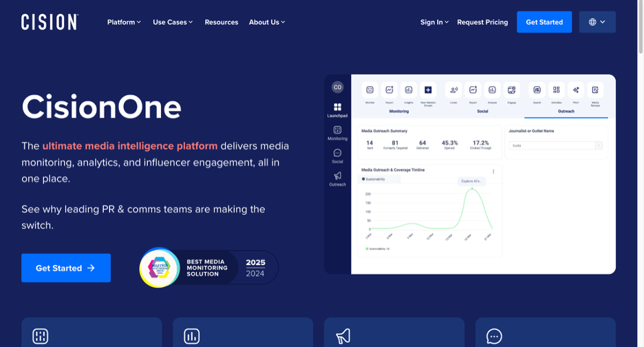Click the New Mention Stream plus icon

tap(428, 90)
